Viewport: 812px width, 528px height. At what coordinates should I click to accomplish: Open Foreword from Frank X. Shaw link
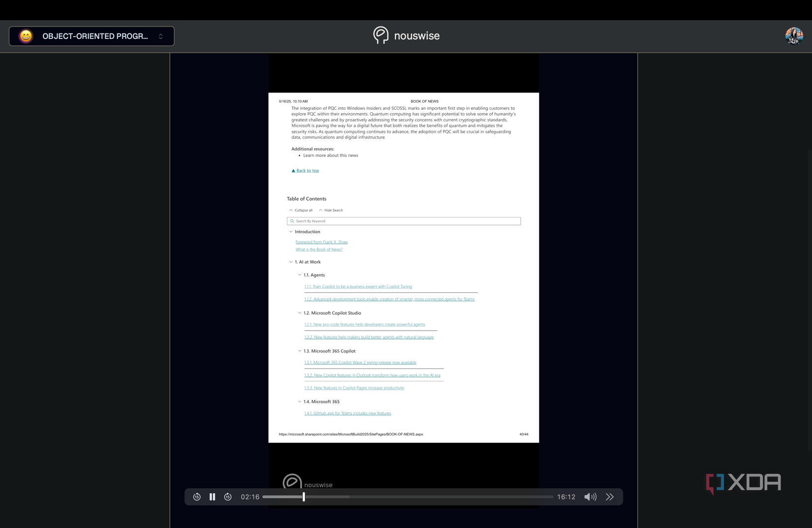point(321,242)
